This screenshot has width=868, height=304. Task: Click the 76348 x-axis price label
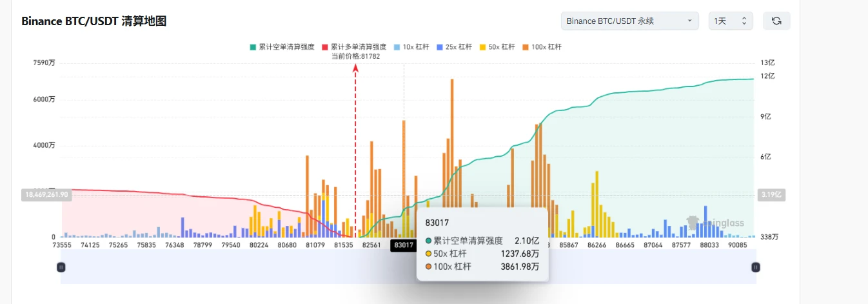(175, 245)
